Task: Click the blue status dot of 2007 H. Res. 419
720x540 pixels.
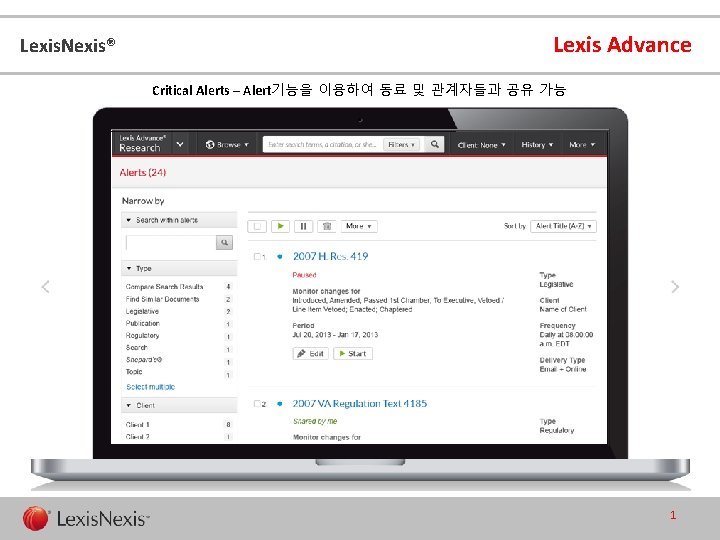Action: [280, 257]
